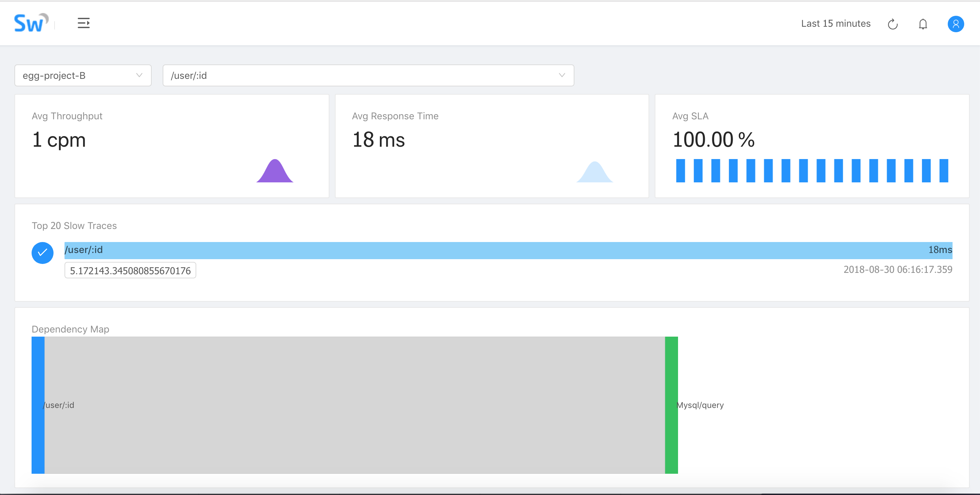Refresh the data with the reload icon
Viewport: 980px width, 495px height.
click(892, 24)
